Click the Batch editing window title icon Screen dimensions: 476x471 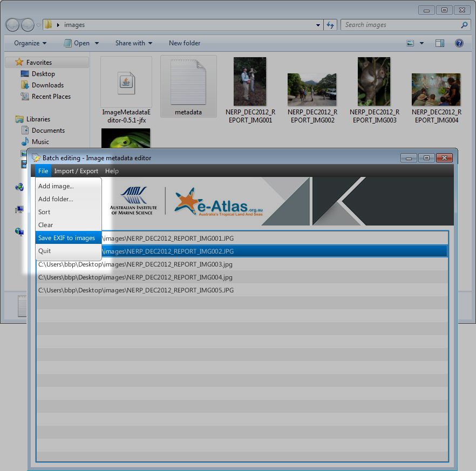(x=36, y=158)
